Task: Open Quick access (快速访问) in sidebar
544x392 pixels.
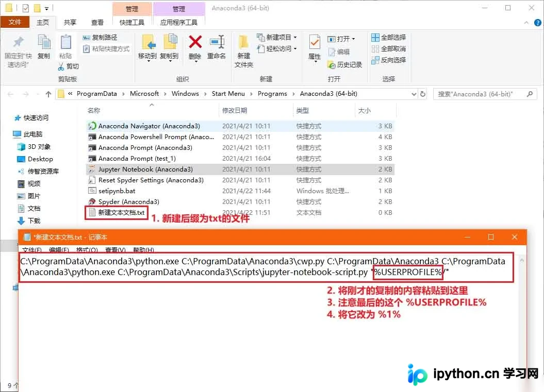Action: point(32,118)
